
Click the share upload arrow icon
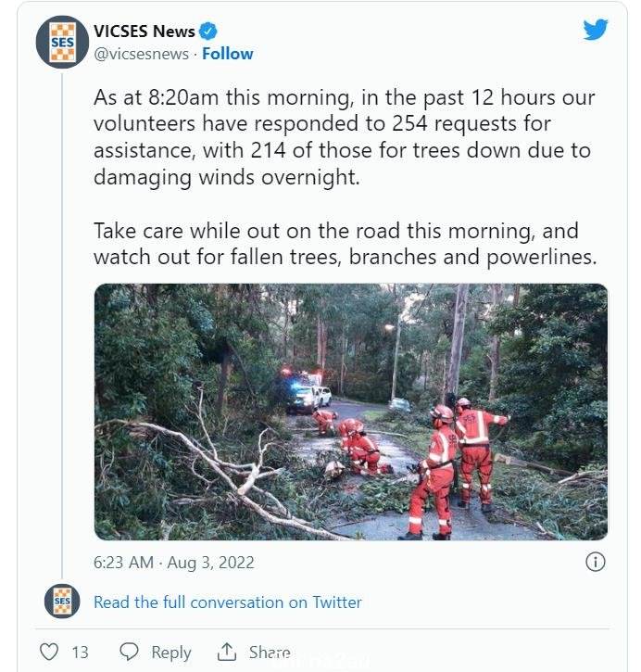pyautogui.click(x=227, y=652)
